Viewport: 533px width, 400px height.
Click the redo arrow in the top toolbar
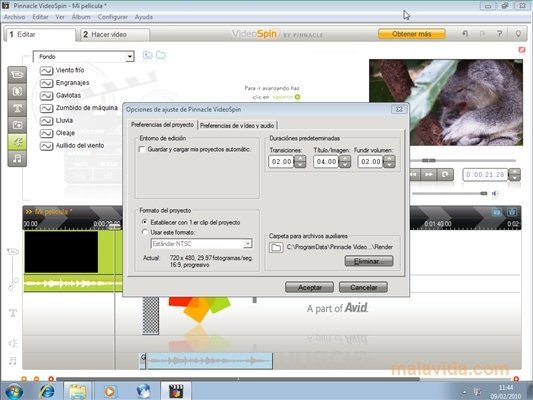482,34
